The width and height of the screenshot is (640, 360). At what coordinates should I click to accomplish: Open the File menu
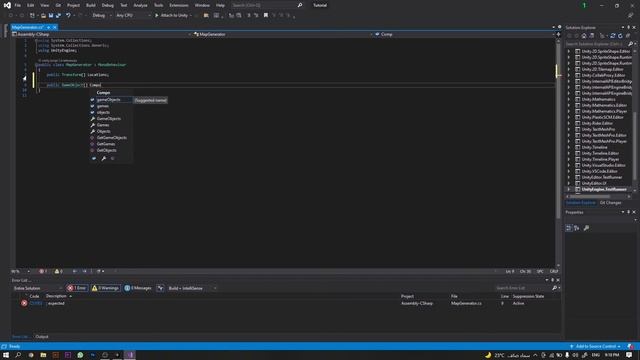(x=18, y=5)
